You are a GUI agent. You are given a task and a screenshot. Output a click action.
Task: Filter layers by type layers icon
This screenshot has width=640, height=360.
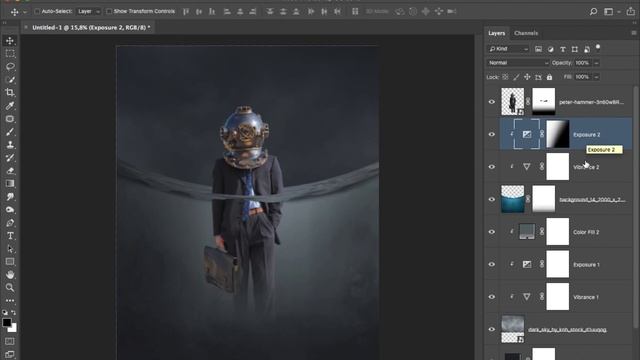tap(562, 49)
